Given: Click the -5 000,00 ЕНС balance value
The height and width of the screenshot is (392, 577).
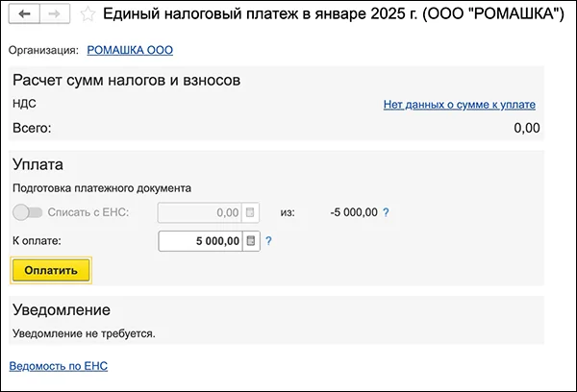Looking at the screenshot, I should (x=353, y=212).
